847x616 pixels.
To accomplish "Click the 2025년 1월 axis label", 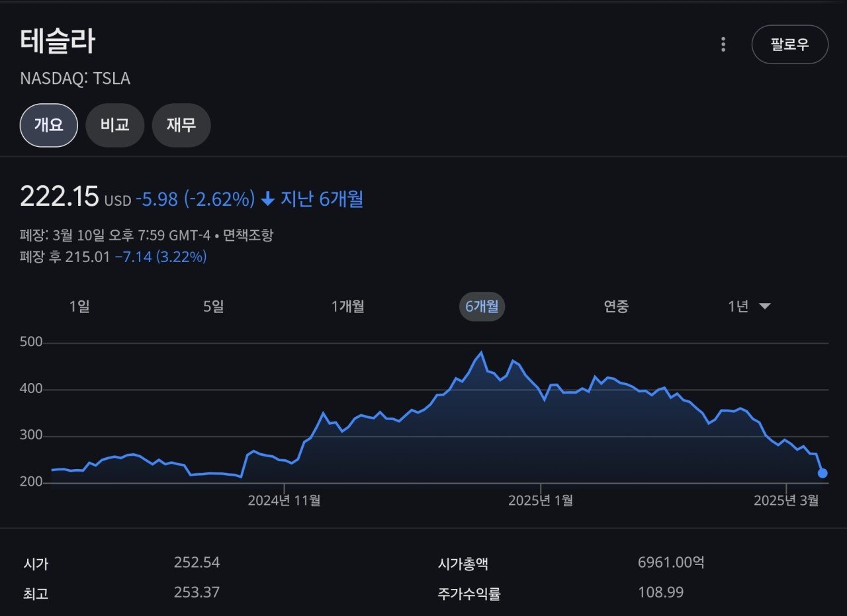I will [541, 501].
